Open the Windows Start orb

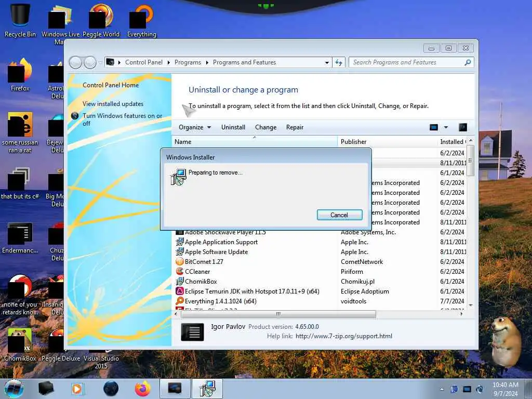14,389
